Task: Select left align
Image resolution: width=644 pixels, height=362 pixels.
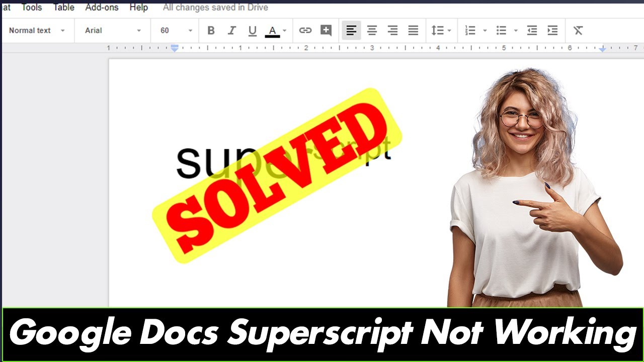Action: click(351, 31)
